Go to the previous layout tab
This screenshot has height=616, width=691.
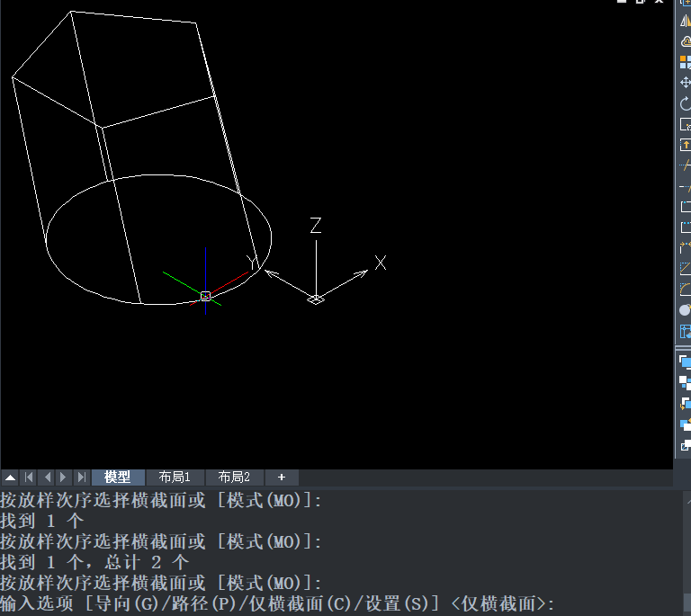(47, 478)
